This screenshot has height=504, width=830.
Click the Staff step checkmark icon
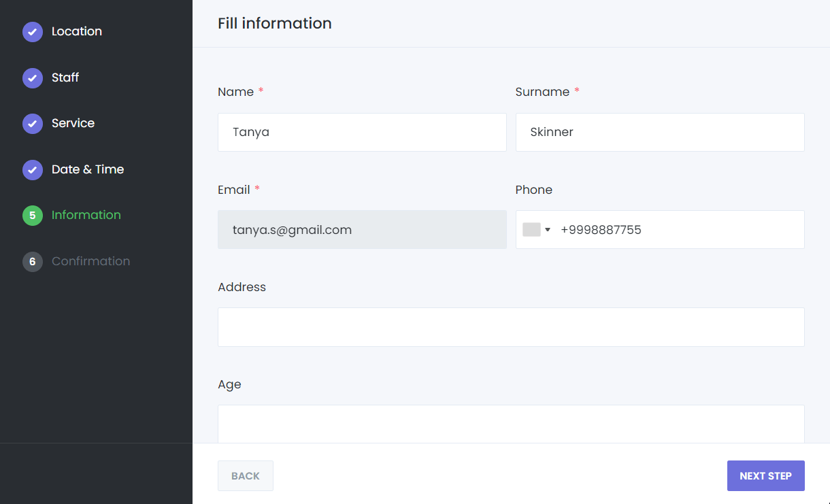coord(32,78)
